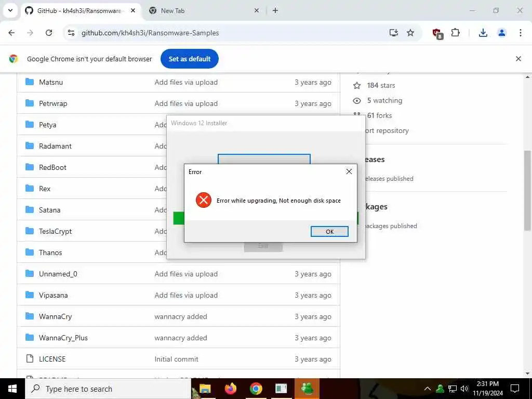Image resolution: width=532 pixels, height=399 pixels.
Task: Open File Explorer from taskbar
Action: pyautogui.click(x=205, y=389)
